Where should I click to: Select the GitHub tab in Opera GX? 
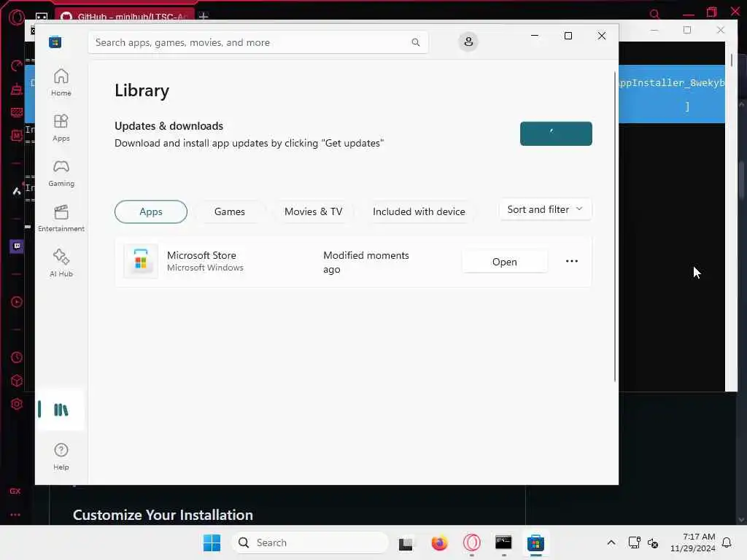click(x=125, y=16)
